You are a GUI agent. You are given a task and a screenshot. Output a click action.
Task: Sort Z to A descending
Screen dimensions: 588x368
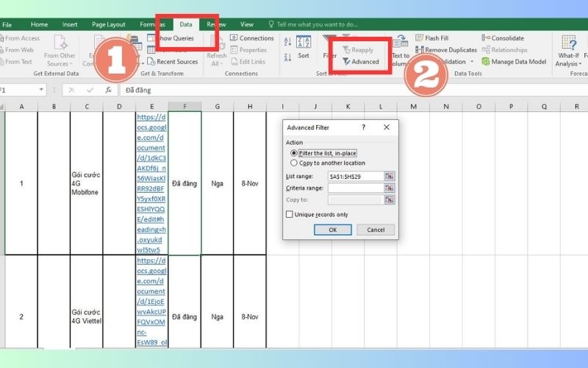pos(287,57)
